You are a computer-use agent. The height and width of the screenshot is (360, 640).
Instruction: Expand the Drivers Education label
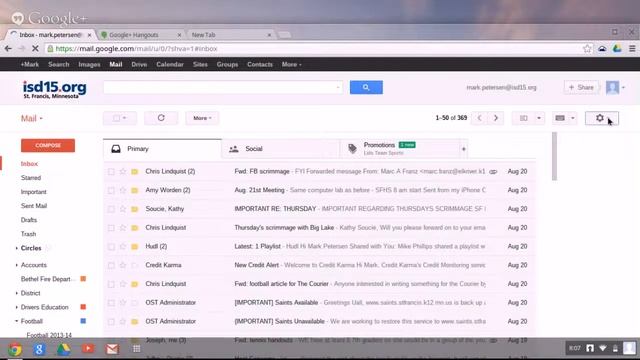click(x=16, y=307)
